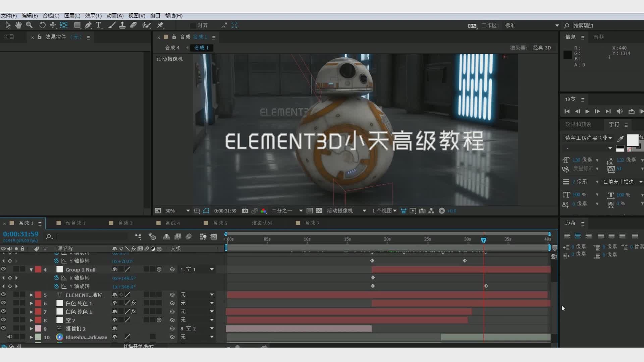This screenshot has width=644, height=362.
Task: Select the Clone Stamp tool
Action: pyautogui.click(x=122, y=25)
